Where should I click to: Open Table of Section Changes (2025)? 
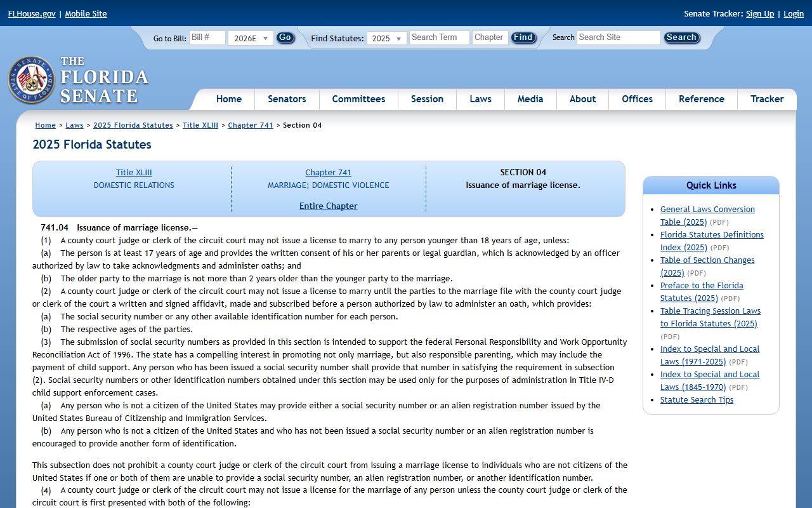click(707, 266)
